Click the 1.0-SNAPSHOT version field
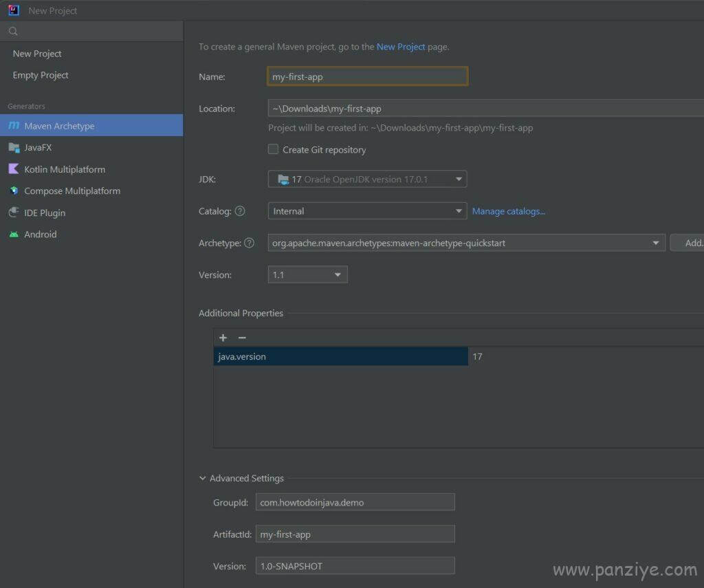 (355, 566)
